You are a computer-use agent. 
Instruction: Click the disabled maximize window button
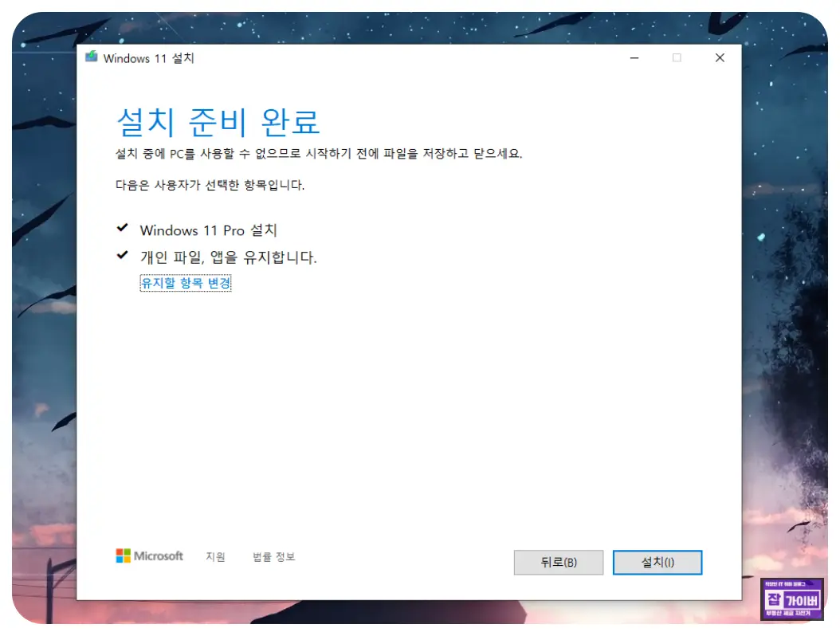coord(677,58)
